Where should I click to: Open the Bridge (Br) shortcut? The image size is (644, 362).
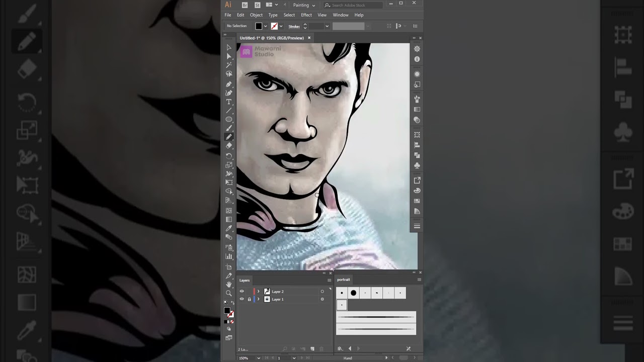tap(245, 5)
